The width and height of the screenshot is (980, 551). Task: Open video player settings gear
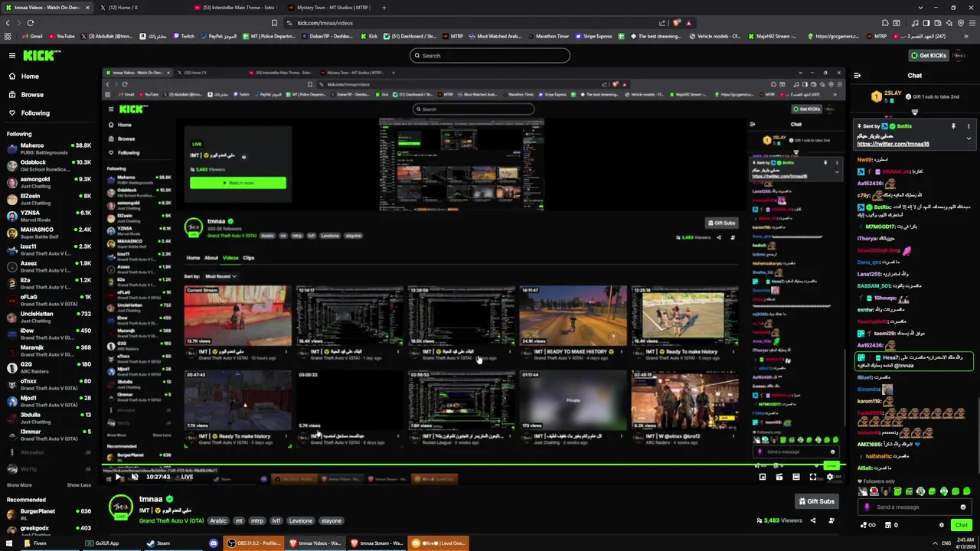coord(830,477)
